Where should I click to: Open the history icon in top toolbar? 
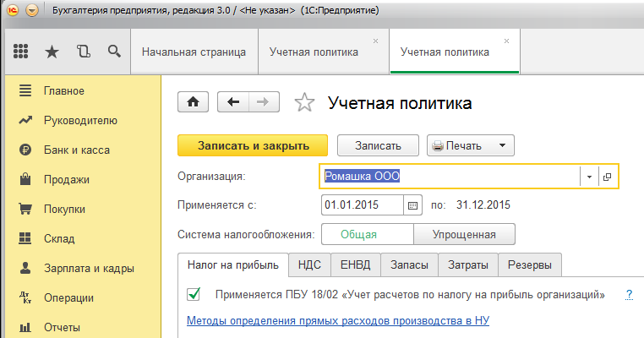pyautogui.click(x=83, y=52)
